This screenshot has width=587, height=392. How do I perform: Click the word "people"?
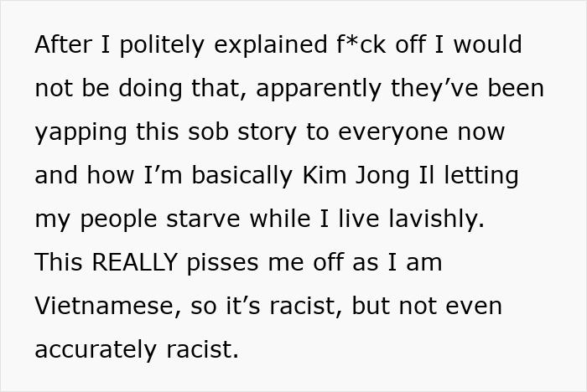tap(119, 219)
